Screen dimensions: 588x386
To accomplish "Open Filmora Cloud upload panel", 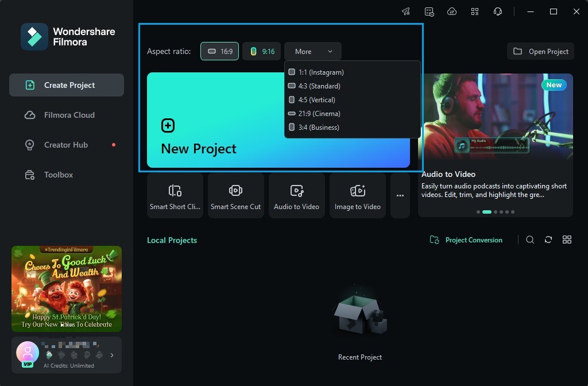I will (452, 11).
